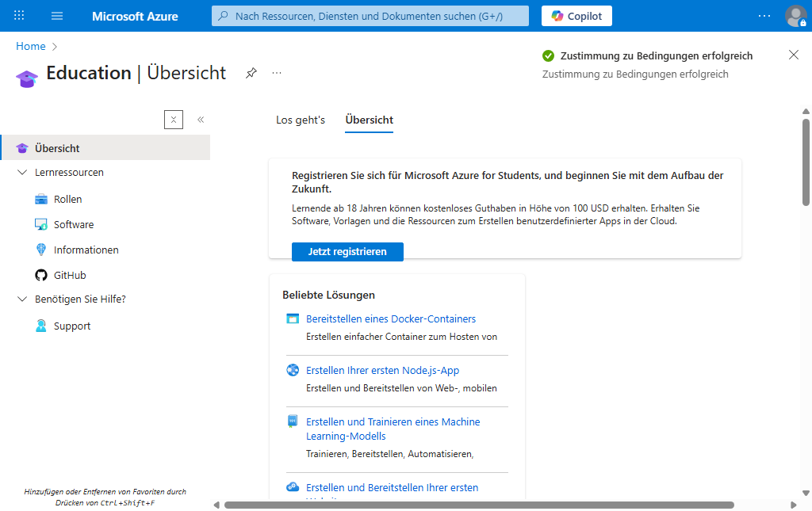Open Informationen in the sidebar
The width and height of the screenshot is (812, 511).
86,250
